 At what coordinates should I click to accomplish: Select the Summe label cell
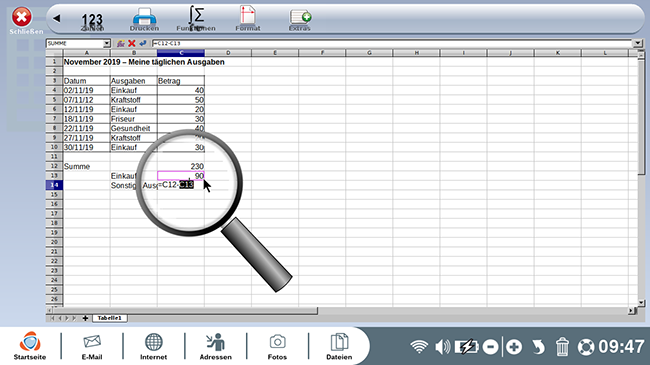point(86,166)
